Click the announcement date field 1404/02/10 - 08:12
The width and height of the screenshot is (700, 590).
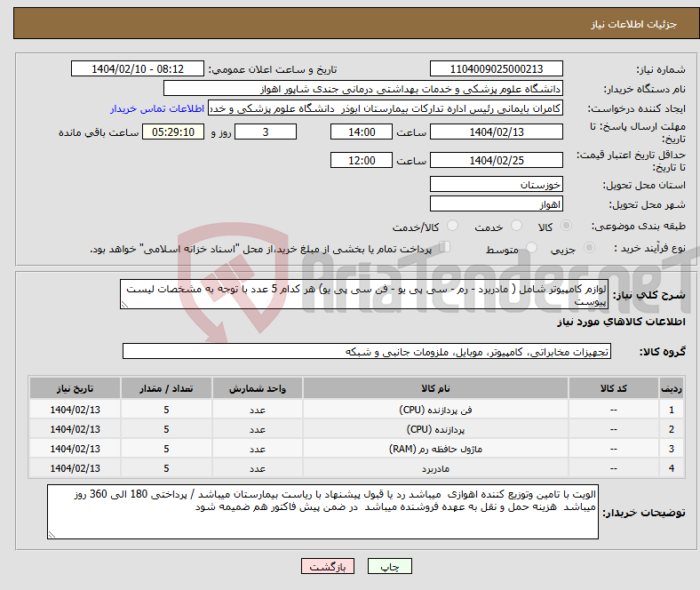[138, 68]
